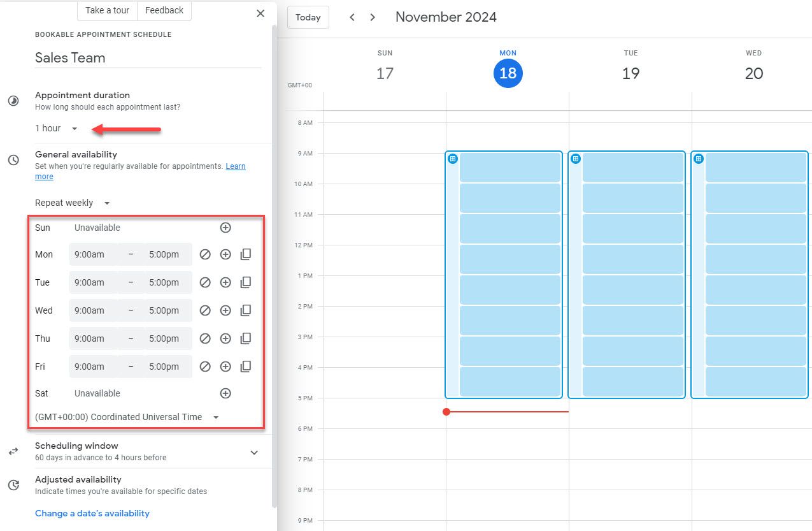Open the 1 hour duration dropdown
Viewport: 812px width, 531px height.
(x=57, y=128)
